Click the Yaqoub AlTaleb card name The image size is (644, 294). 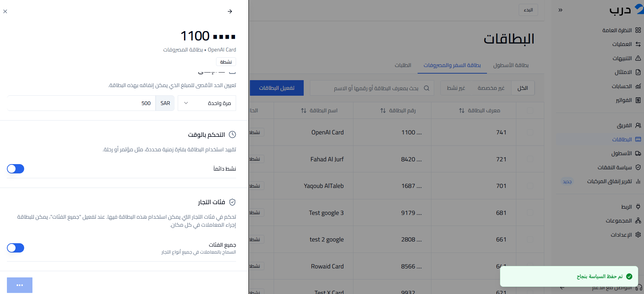(324, 186)
